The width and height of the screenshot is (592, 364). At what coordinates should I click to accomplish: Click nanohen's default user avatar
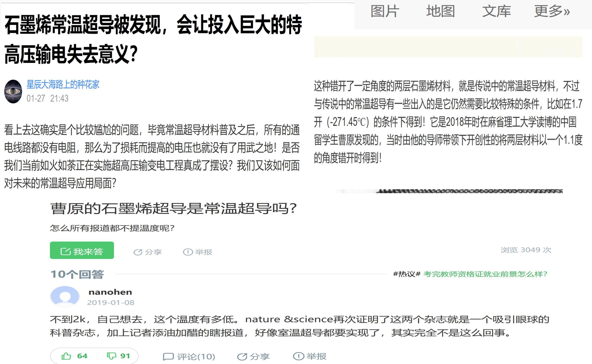pyautogui.click(x=65, y=296)
